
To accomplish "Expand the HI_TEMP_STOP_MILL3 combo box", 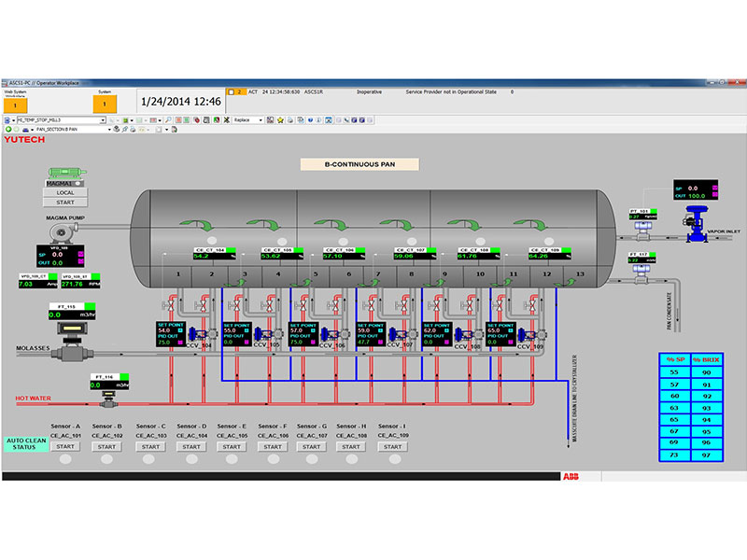I will coord(103,120).
